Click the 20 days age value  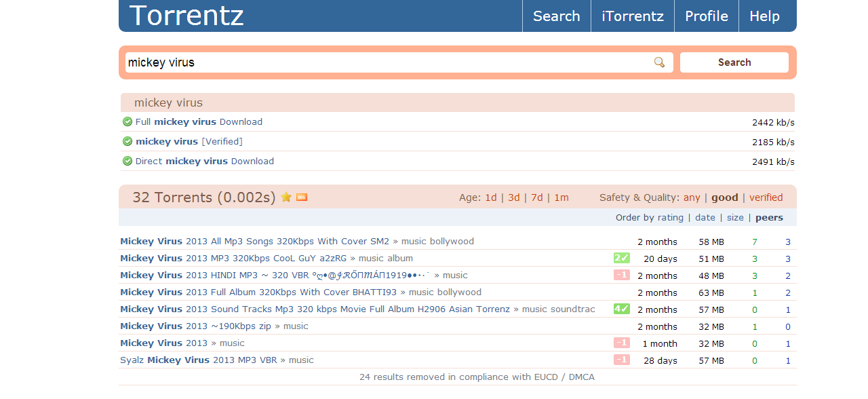660,259
